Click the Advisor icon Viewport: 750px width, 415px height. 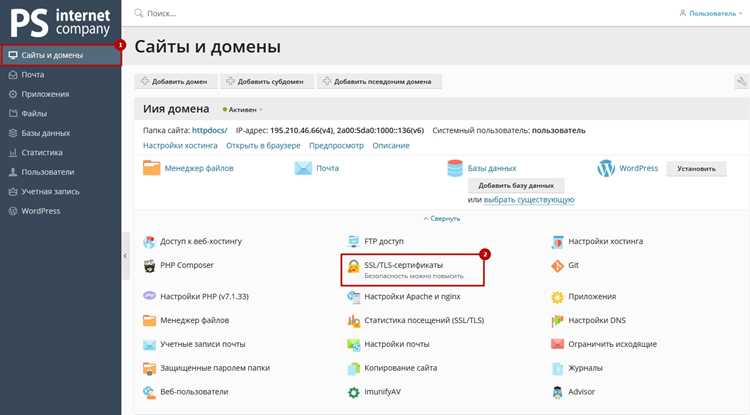[557, 392]
